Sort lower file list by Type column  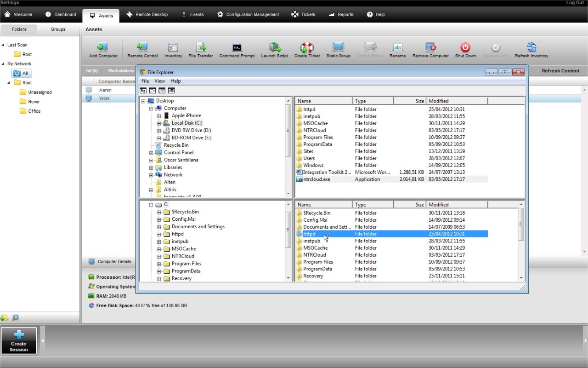point(373,205)
